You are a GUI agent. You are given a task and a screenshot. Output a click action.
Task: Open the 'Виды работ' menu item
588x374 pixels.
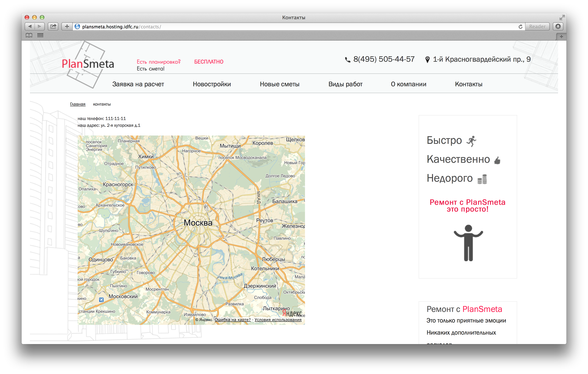345,84
